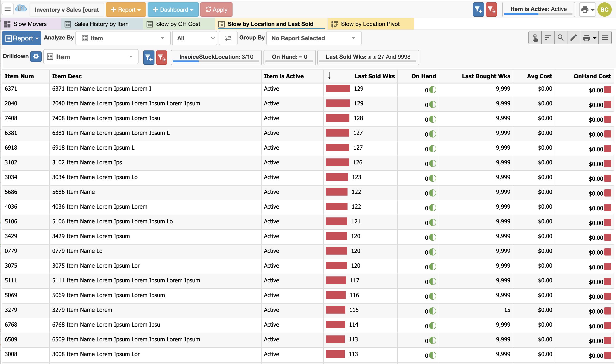Click the top add-filter funnel icon
The height and width of the screenshot is (364, 616).
478,10
